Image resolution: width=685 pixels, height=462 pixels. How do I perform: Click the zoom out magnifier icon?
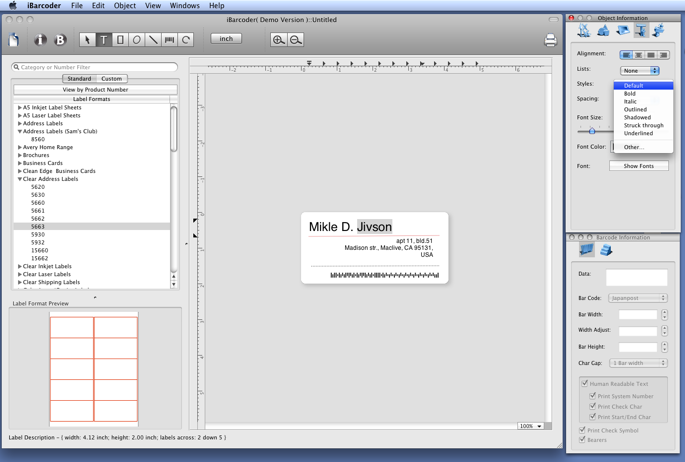pos(295,40)
